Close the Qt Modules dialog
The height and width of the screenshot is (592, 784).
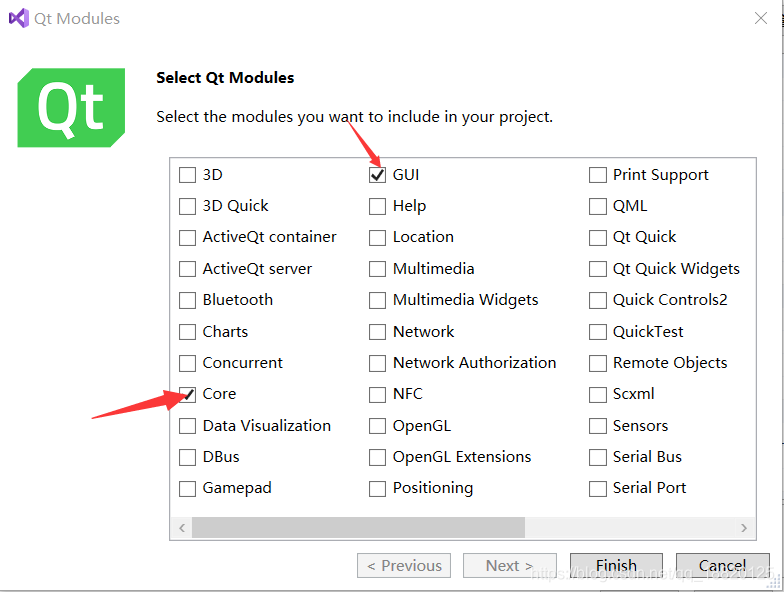761,18
